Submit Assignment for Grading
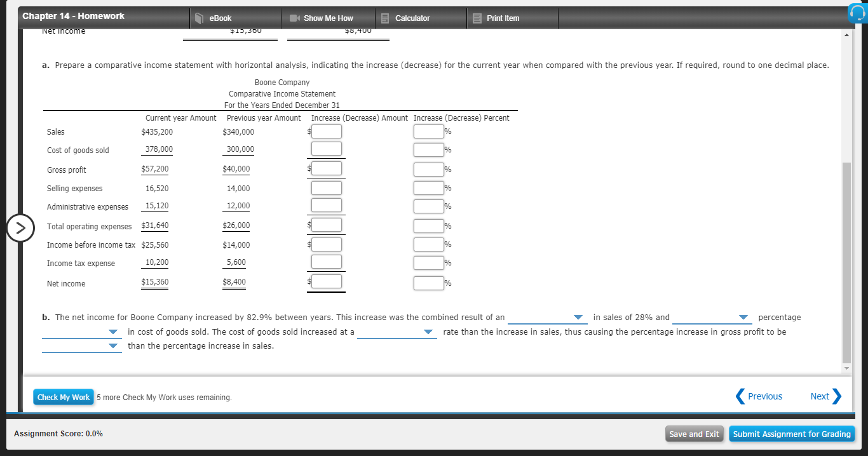Screen dimensions: 868x456 click(x=792, y=434)
